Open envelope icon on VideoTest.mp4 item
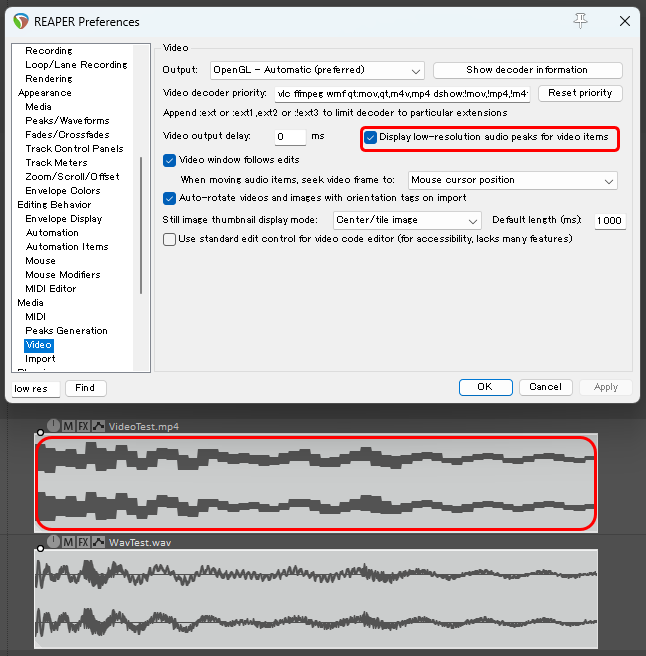The height and width of the screenshot is (656, 646). 98,426
